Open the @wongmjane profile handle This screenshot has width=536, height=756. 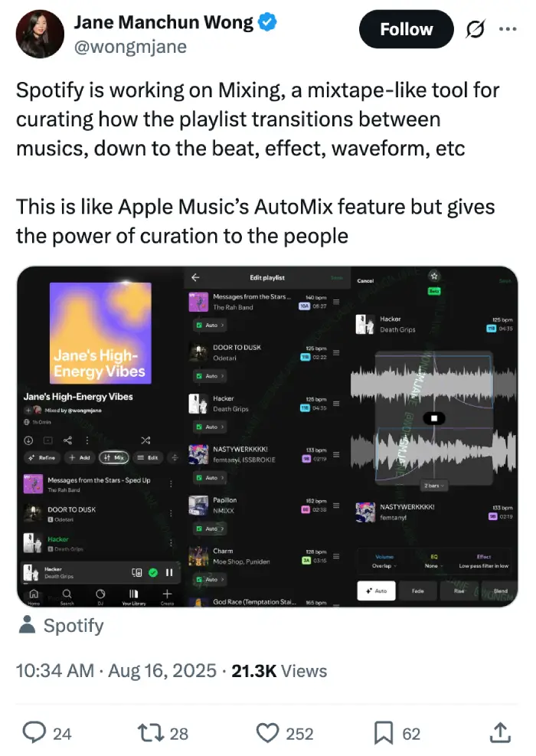click(x=130, y=47)
